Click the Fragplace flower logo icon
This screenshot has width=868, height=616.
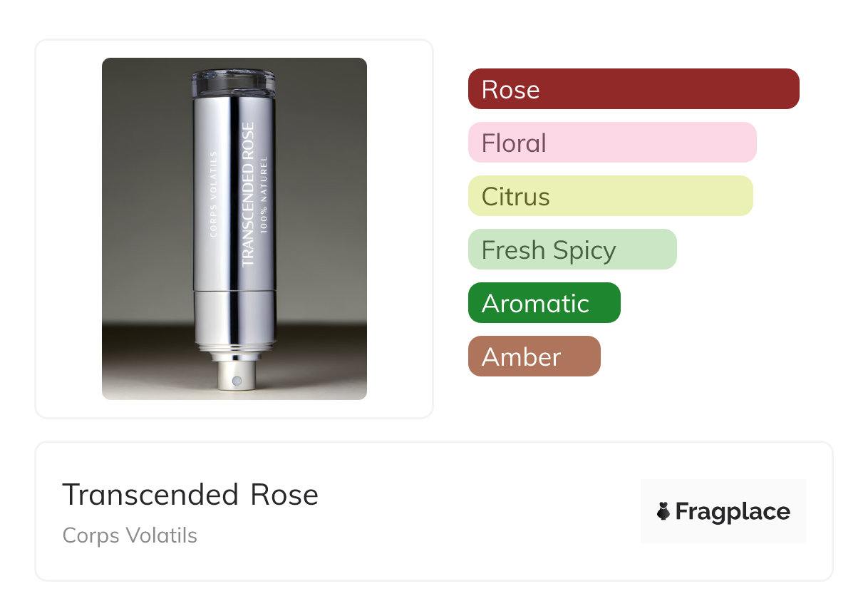(x=663, y=511)
